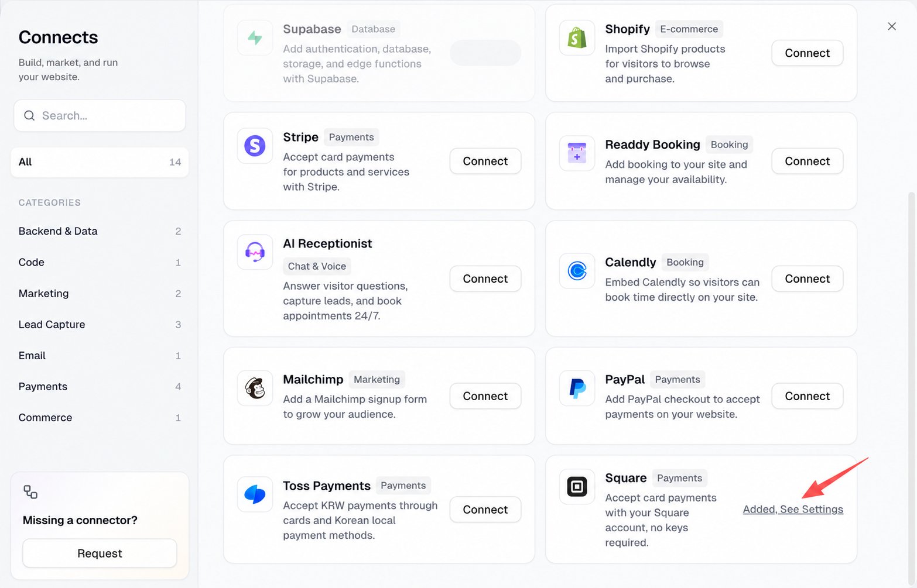Connect the AI Receptionist
The width and height of the screenshot is (917, 588).
click(x=485, y=279)
